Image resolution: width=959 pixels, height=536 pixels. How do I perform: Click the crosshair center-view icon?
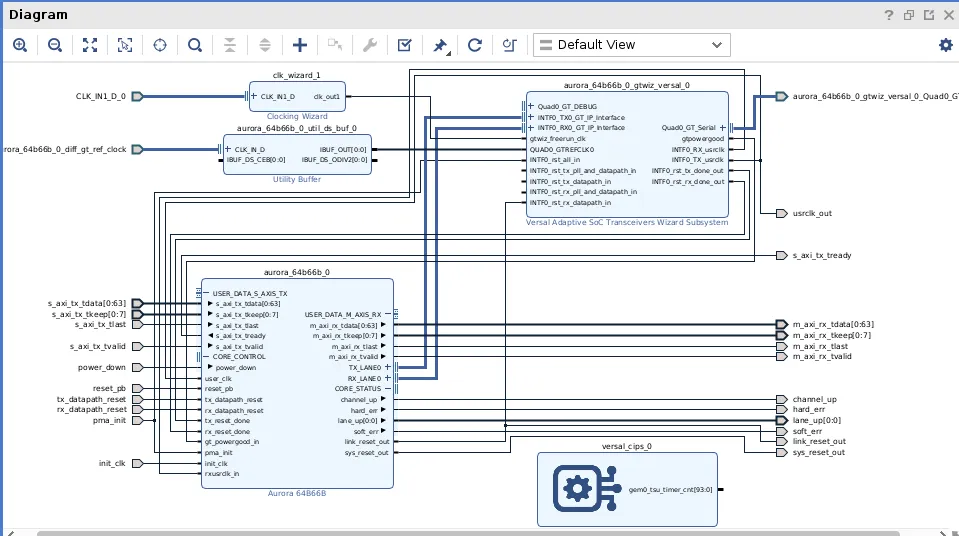pyautogui.click(x=160, y=45)
